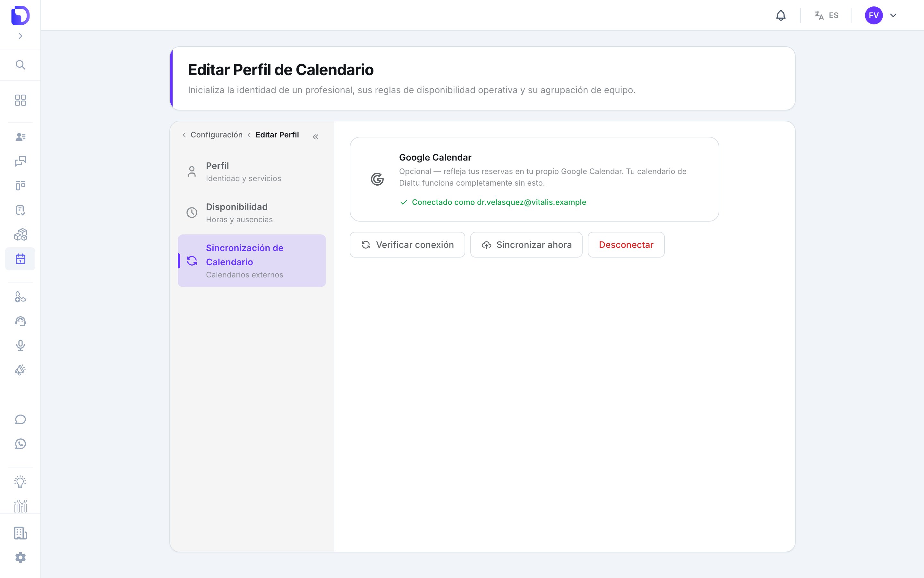Open notifications bell
Viewport: 924px width, 578px height.
(x=781, y=15)
